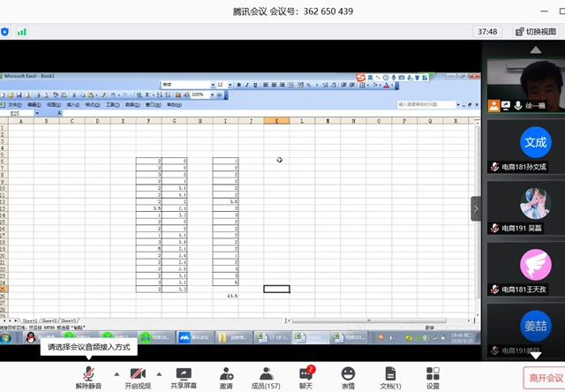Click the 共享屏幕 share screen icon
Screen dimensions: 565x392
184,376
